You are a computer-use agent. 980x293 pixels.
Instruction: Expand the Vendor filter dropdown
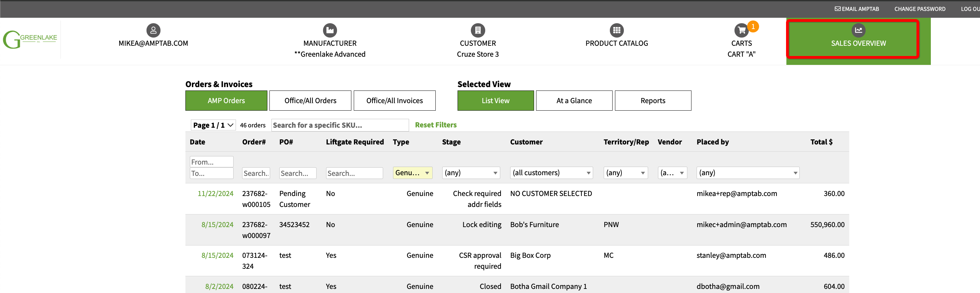coord(673,173)
